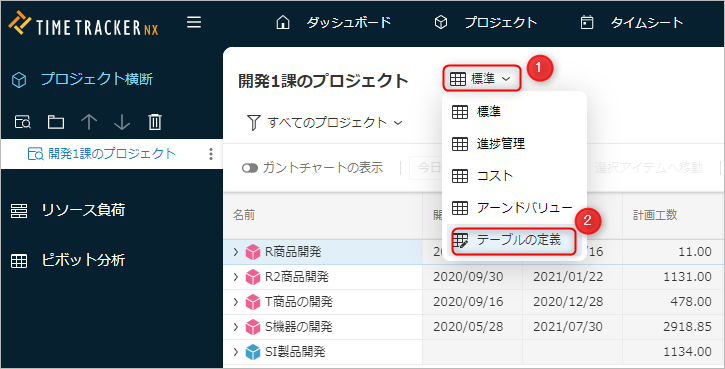Viewport: 725px width, 369px height.
Task: Open the three-dot menu for 開発1課のプロジェクト
Action: pyautogui.click(x=211, y=154)
